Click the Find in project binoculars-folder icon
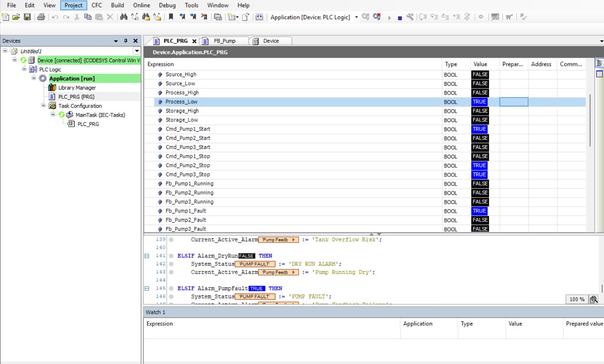The width and height of the screenshot is (604, 364). click(x=146, y=17)
